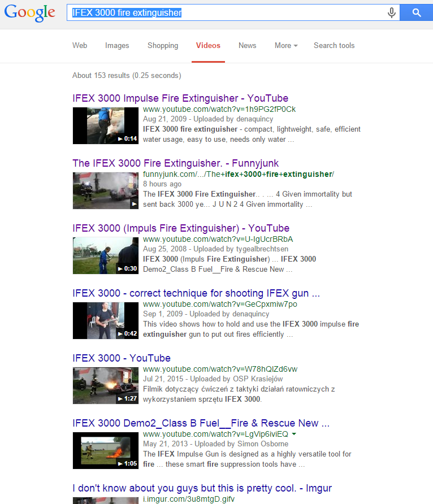The height and width of the screenshot is (504, 433).
Task: Open IFEX 3000 (Impuls Fire Extinguisher) link
Action: pos(181,228)
